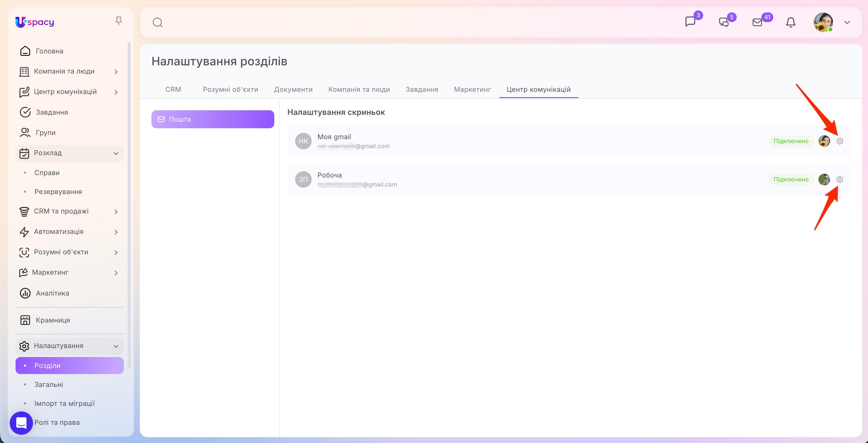Pin the sidebar with the pin icon
The image size is (868, 443).
pyautogui.click(x=118, y=21)
